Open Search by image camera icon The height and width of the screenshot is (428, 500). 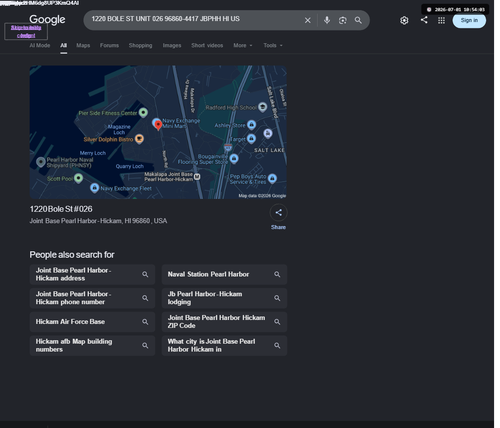[x=342, y=20]
